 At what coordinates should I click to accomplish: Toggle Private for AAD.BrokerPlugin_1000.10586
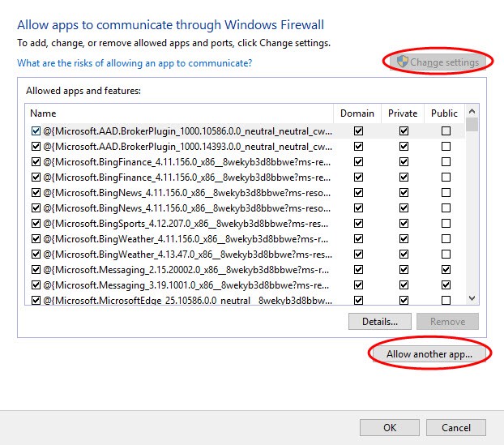tap(404, 131)
